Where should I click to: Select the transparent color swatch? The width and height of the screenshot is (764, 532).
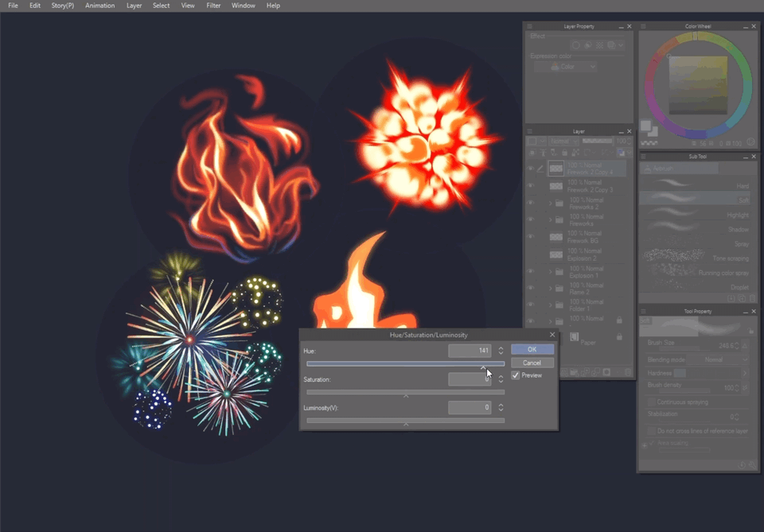pyautogui.click(x=649, y=143)
